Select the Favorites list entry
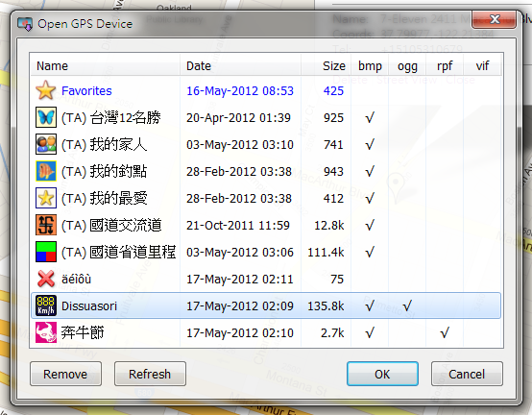Screen dimensions: 532x415 266,90
